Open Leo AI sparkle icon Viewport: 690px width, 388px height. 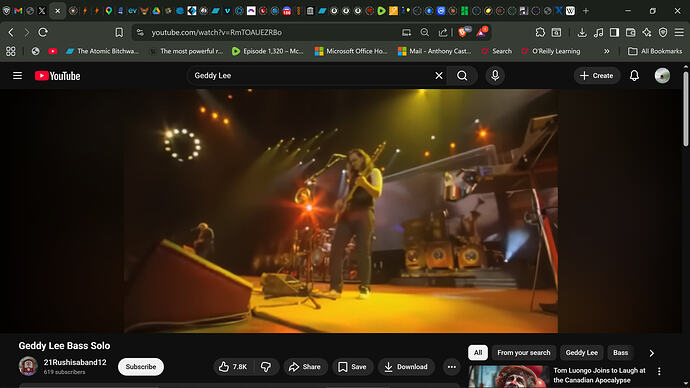647,32
